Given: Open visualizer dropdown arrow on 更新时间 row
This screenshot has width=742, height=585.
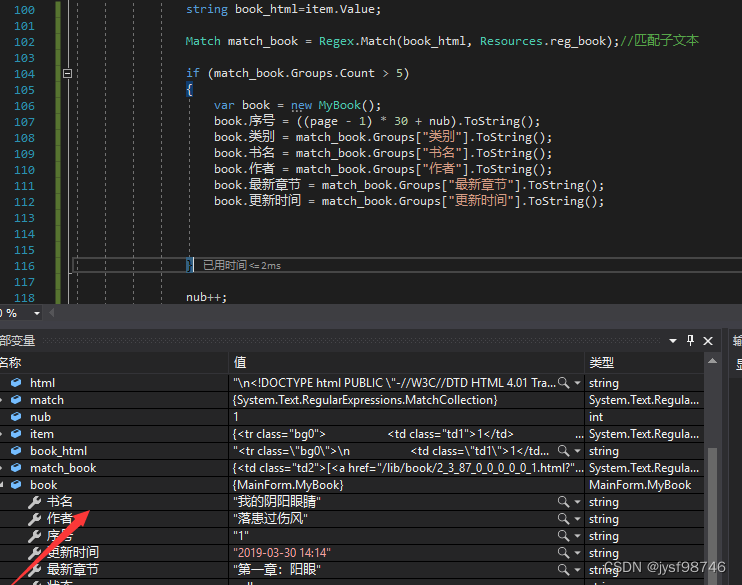Looking at the screenshot, I should [x=577, y=553].
